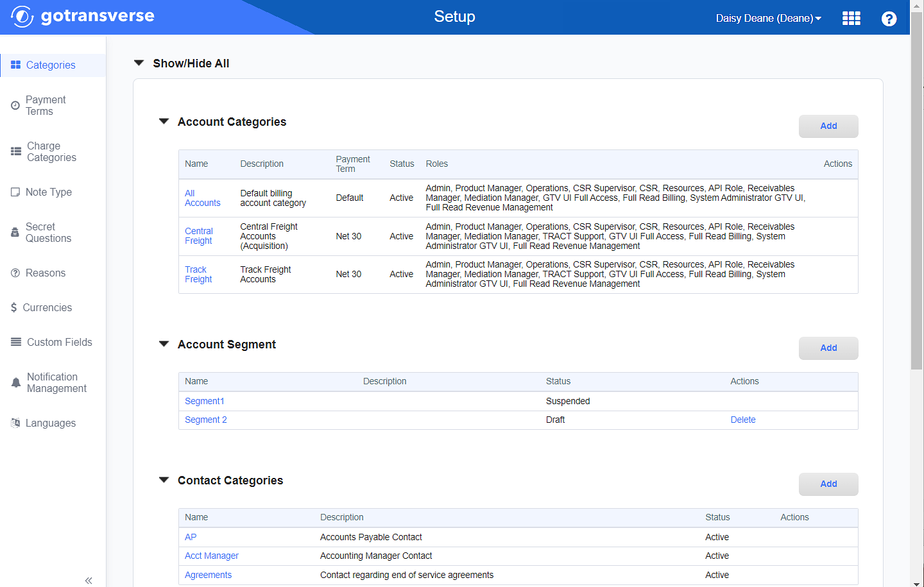This screenshot has width=924, height=587.
Task: Click the Payment Term column header
Action: click(x=353, y=164)
